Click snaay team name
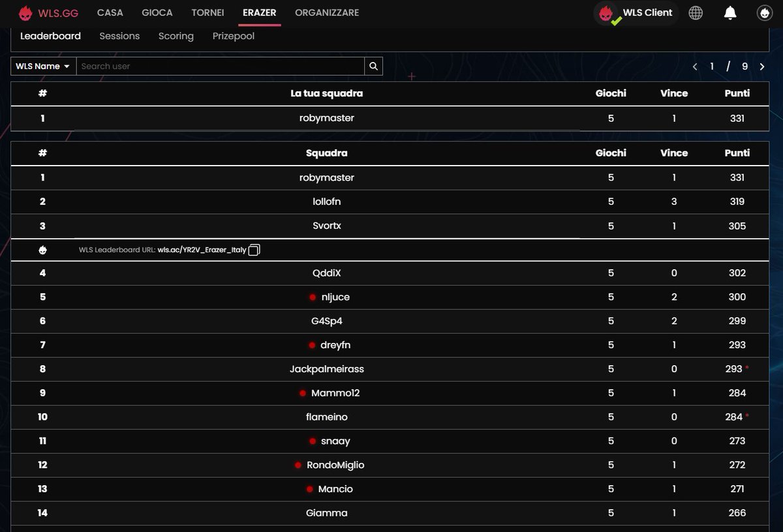 336,441
